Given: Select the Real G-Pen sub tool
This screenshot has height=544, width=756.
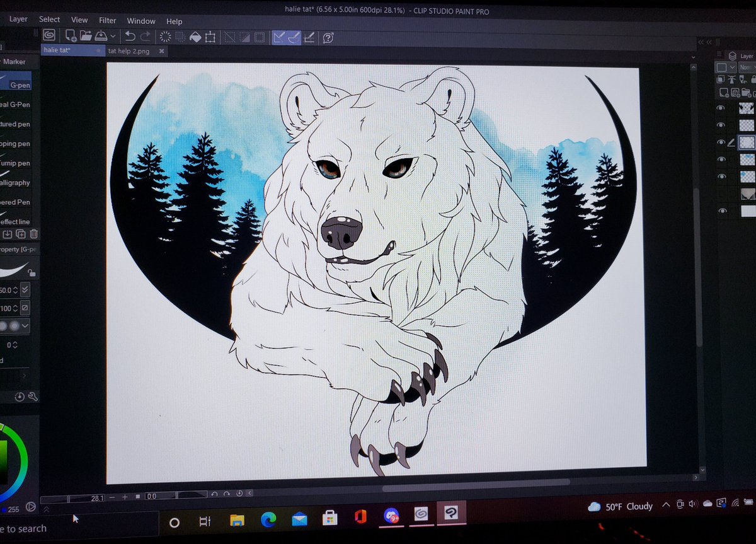Looking at the screenshot, I should [x=16, y=101].
